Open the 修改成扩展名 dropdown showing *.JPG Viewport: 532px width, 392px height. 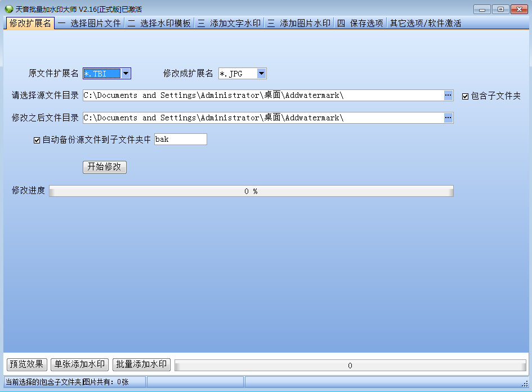pyautogui.click(x=261, y=73)
